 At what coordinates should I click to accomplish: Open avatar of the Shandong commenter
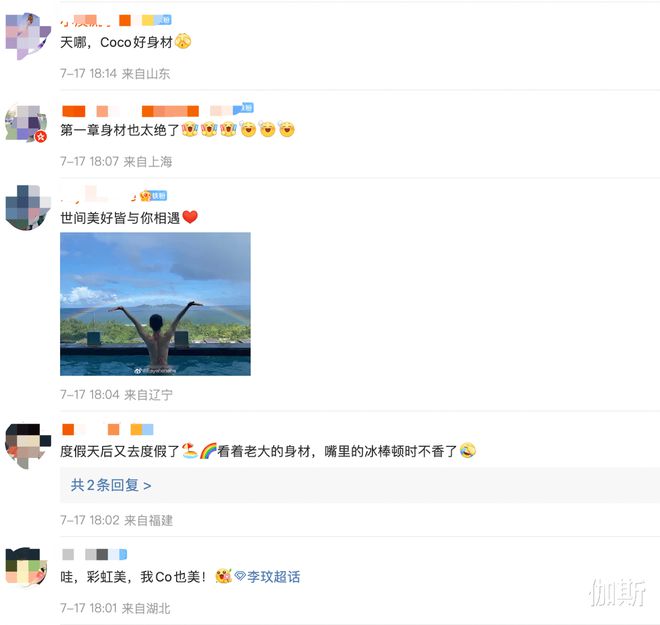pos(28,36)
